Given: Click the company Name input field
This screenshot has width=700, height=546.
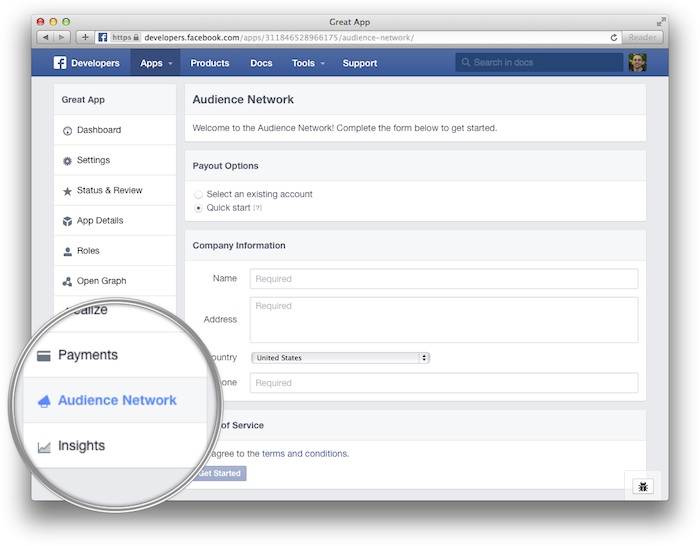Looking at the screenshot, I should tap(444, 279).
